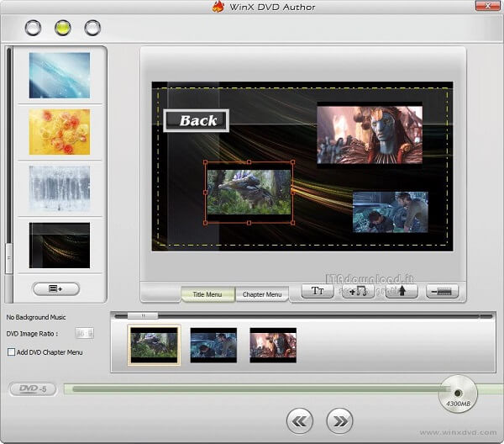Proceed with the next step button
504x444 pixels.
339,421
